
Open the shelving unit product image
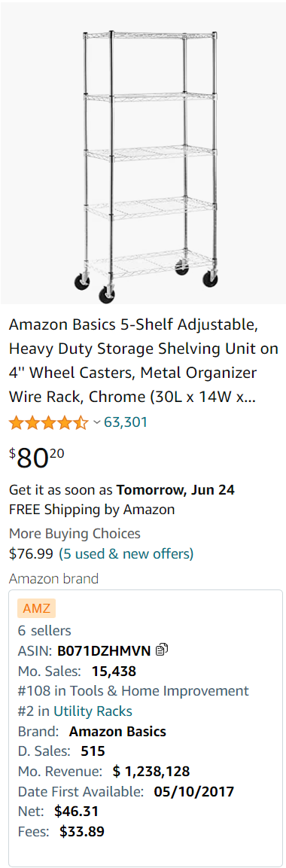pos(143,154)
